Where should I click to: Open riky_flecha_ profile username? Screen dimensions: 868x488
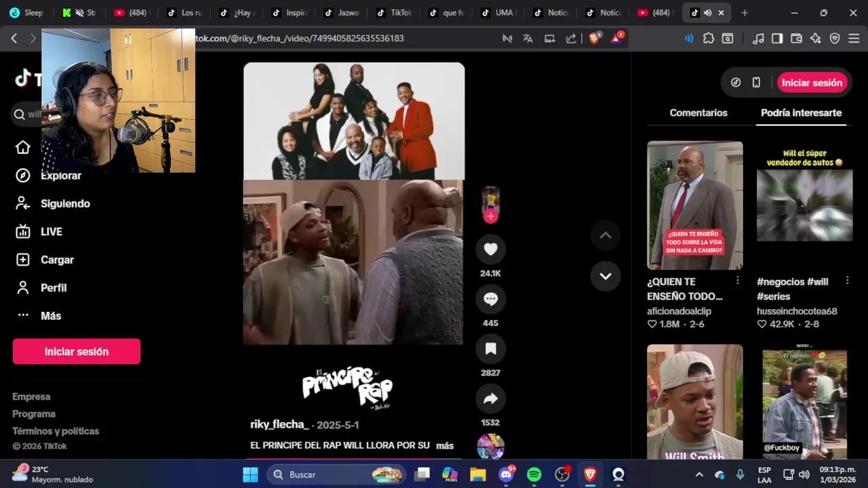coord(279,424)
